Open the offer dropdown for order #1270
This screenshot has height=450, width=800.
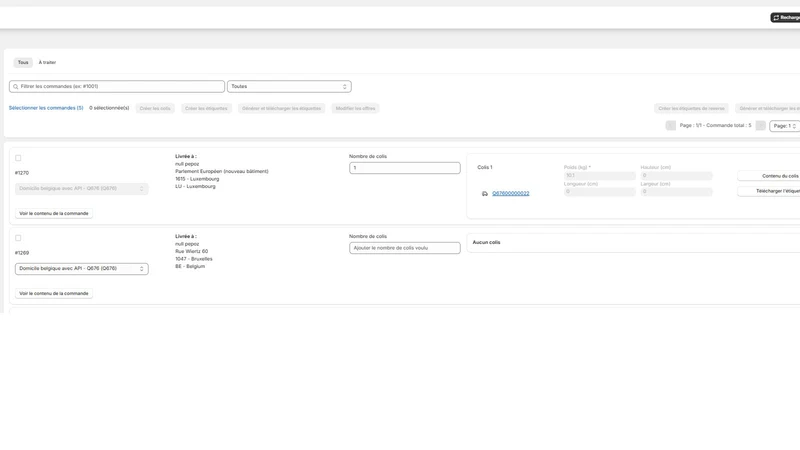[x=82, y=189]
